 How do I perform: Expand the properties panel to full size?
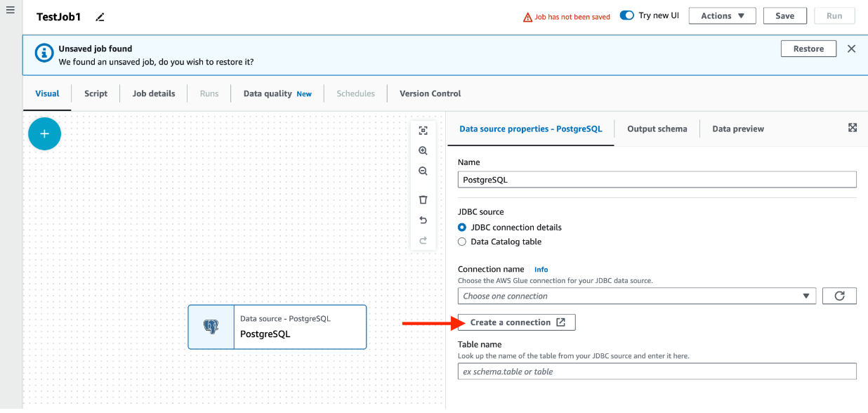coord(852,128)
